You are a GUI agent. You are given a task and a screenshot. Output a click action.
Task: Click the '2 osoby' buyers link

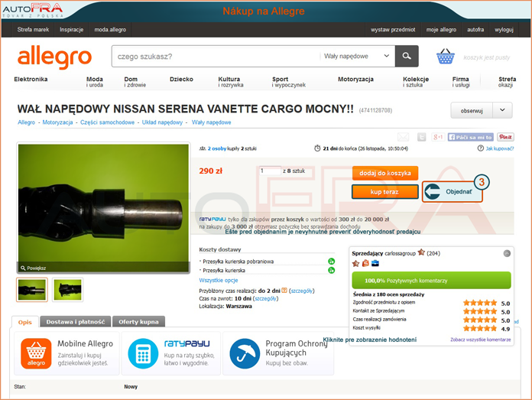tap(217, 148)
